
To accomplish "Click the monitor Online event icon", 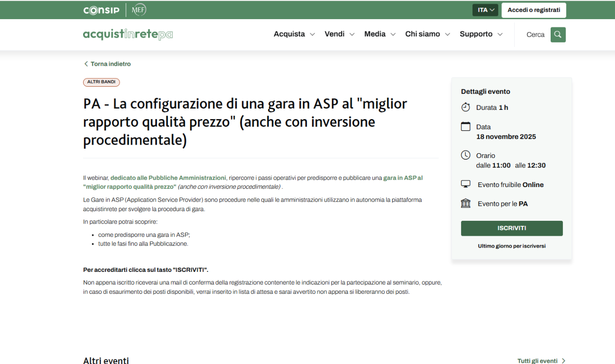I will 465,185.
